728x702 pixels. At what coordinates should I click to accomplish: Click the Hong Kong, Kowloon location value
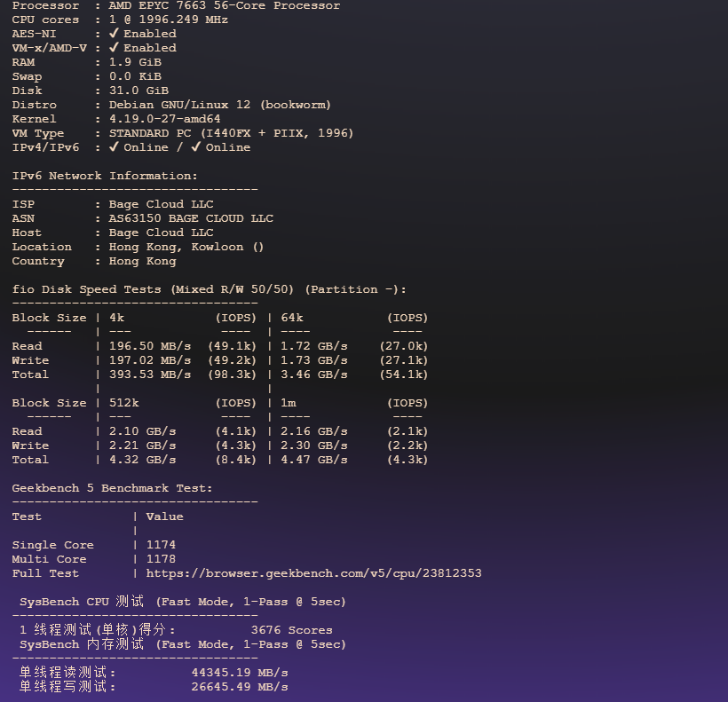(x=186, y=247)
